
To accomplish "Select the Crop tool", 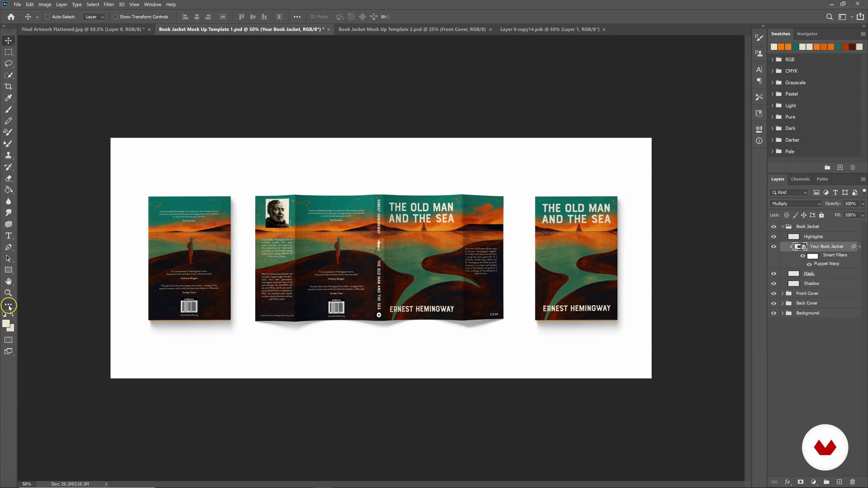I will pos(8,87).
